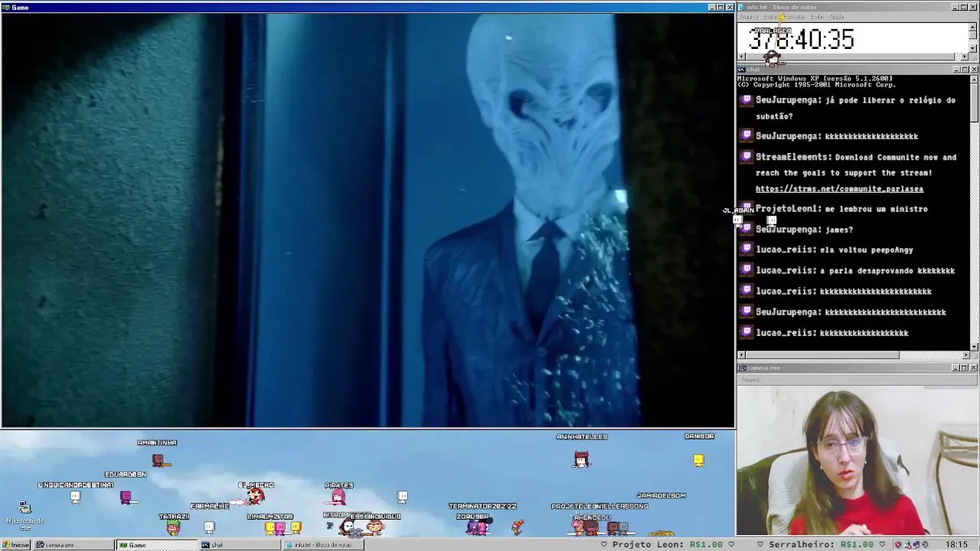Viewport: 980px width, 551px height.
Task: Click chat horizontal scrollbar right arrow
Action: coord(965,355)
